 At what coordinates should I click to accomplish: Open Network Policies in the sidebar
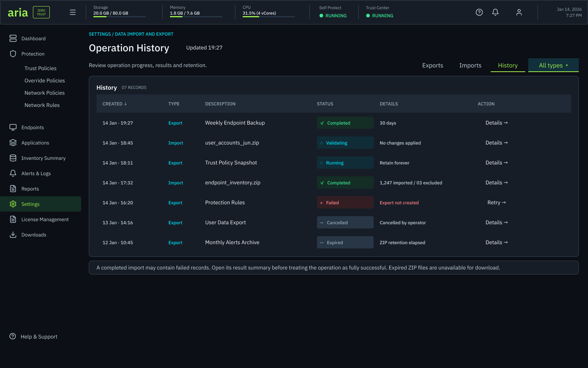tap(45, 93)
